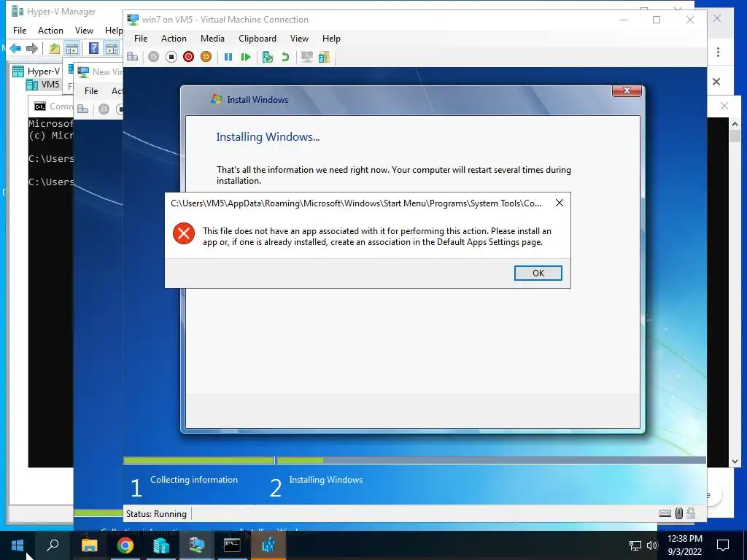Click the Enhanced Session monitor icon

click(x=307, y=57)
